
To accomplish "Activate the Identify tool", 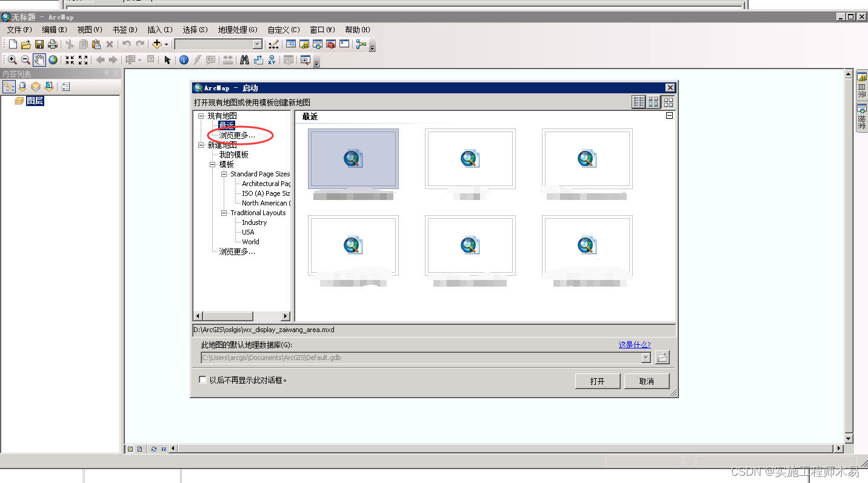I will pos(184,60).
